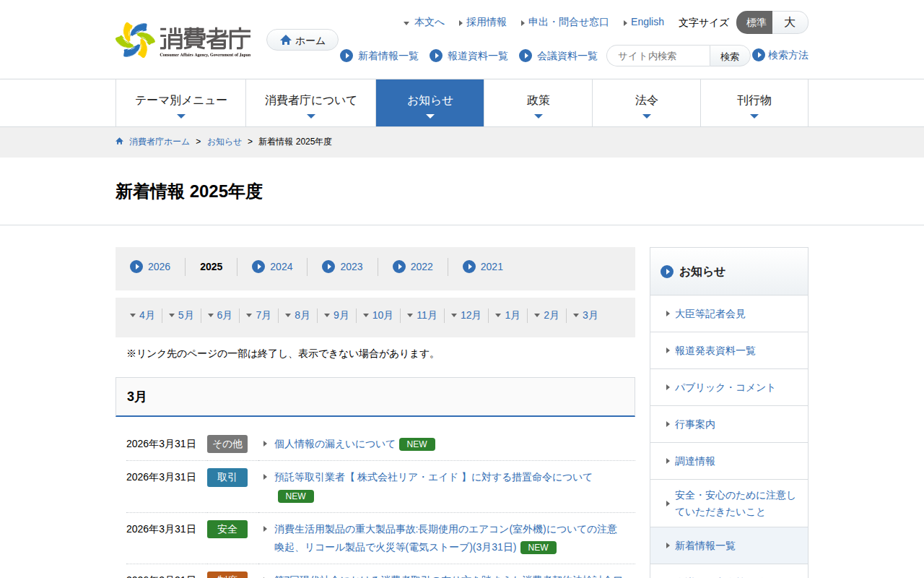Open the 個人情報の漏えいについて article link

coord(334,444)
